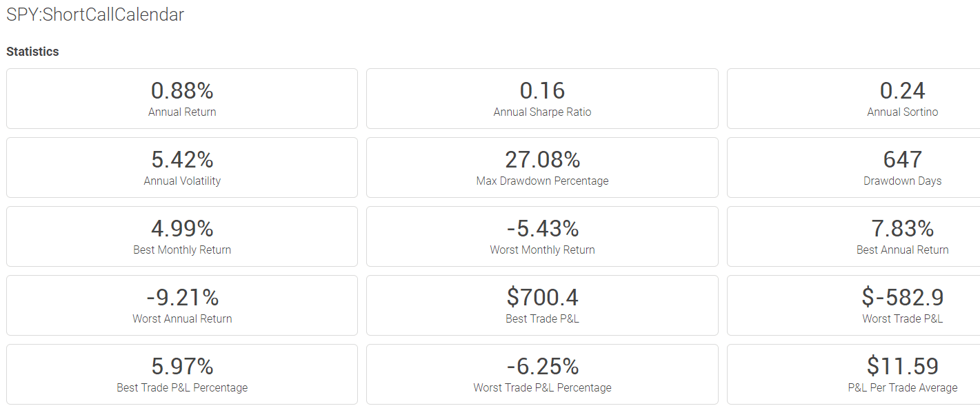Click the P&L Per Trade Average card
Screen dimensions: 980x406
pyautogui.click(x=854, y=374)
